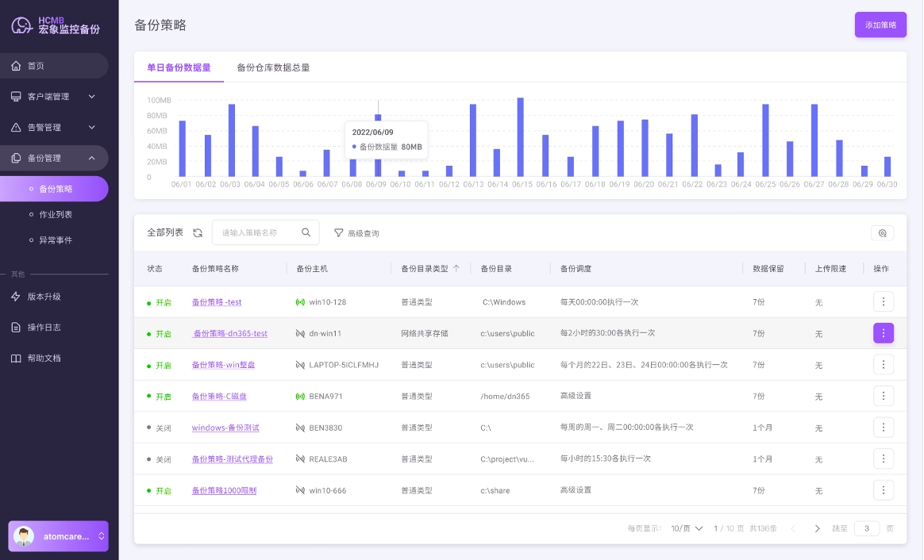The width and height of the screenshot is (924, 560).
Task: Click the 网络共享存储 type cell
Action: pyautogui.click(x=424, y=333)
